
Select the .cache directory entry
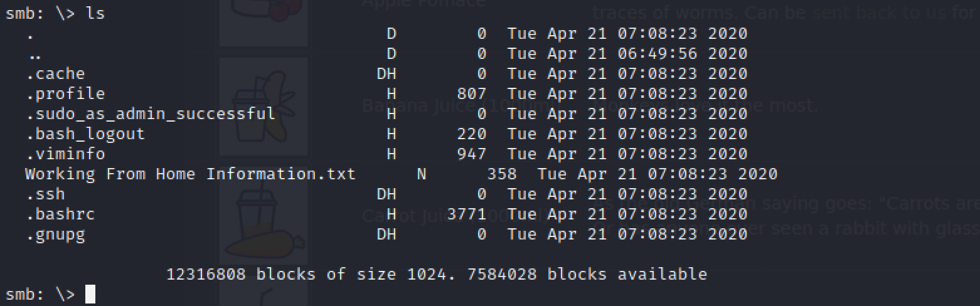[x=55, y=73]
